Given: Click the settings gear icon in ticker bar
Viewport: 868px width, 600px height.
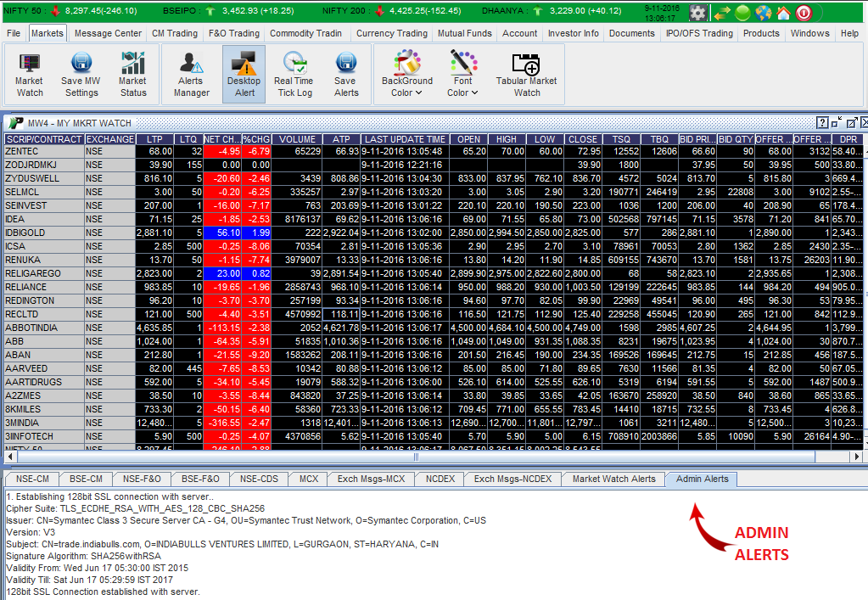Looking at the screenshot, I should 697,13.
